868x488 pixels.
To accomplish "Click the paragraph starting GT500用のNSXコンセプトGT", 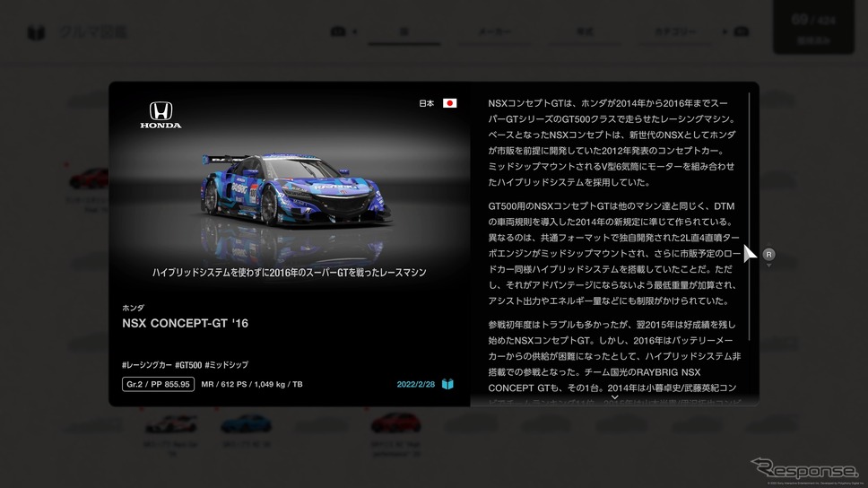I will coord(614,253).
